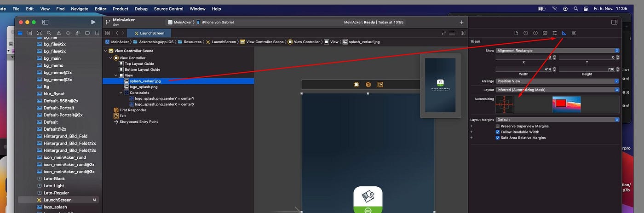The image size is (644, 213).
Task: Open the Source Control menu
Action: point(168,9)
